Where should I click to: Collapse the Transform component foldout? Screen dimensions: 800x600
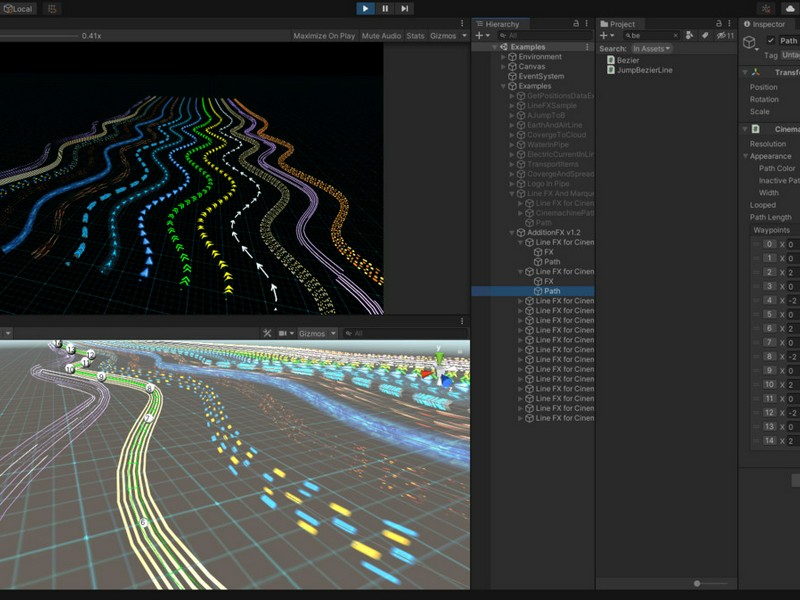pyautogui.click(x=745, y=72)
